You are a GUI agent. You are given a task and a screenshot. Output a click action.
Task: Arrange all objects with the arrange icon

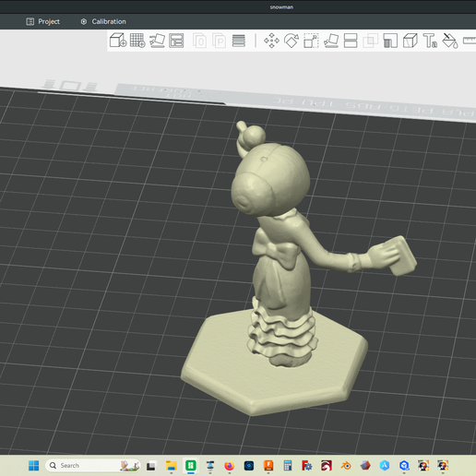(176, 41)
